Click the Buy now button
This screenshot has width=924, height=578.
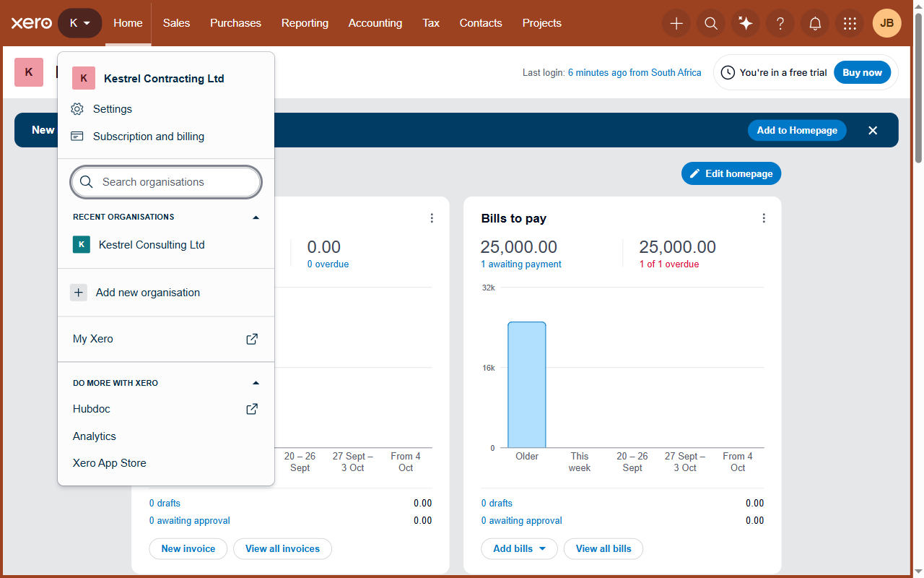point(862,72)
